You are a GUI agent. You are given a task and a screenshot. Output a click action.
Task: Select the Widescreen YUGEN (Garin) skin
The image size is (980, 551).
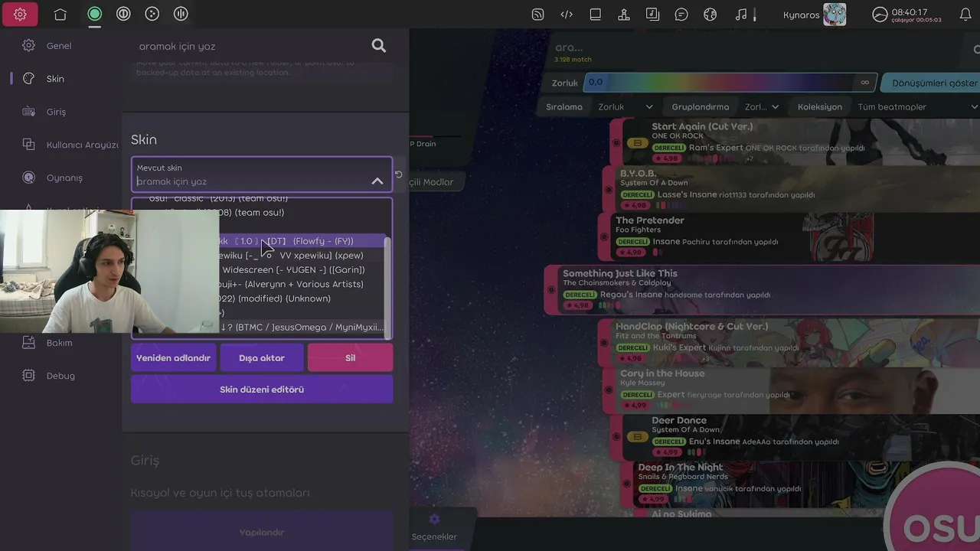(x=302, y=270)
